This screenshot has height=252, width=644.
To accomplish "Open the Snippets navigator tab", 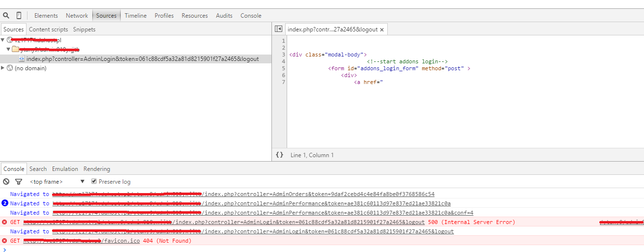I will pyautogui.click(x=84, y=29).
